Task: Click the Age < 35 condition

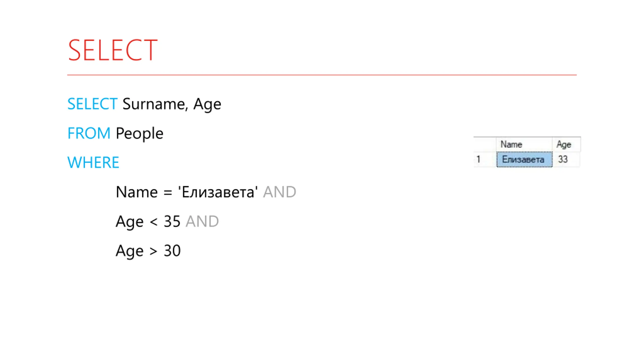Action: [x=148, y=221]
